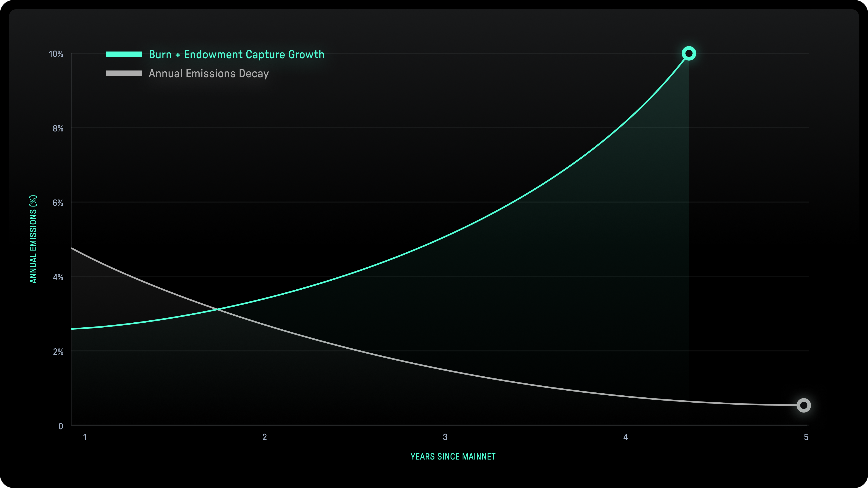
Task: Click the 6% y-axis tick label
Action: click(x=58, y=203)
